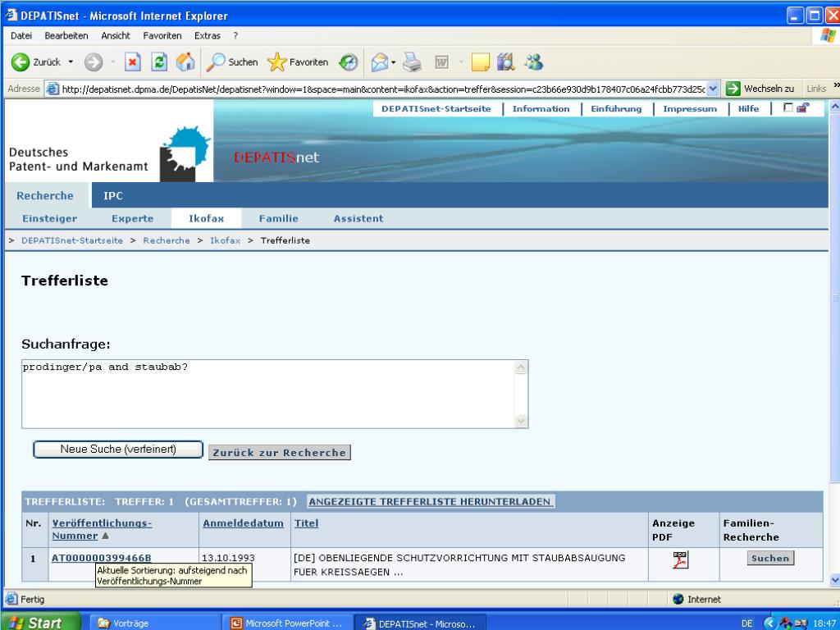Open Hilfe top navigation link
Image resolution: width=840 pixels, height=630 pixels.
tap(748, 109)
